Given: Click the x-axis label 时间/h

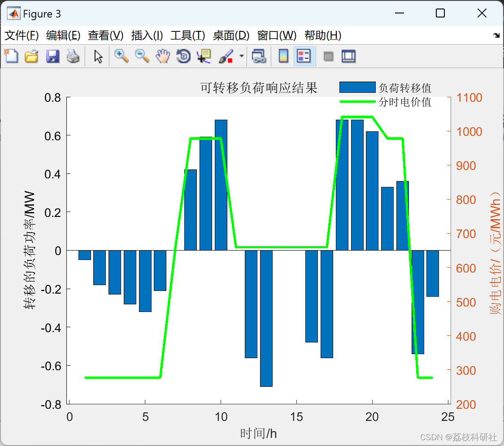Looking at the screenshot, I should click(x=258, y=433).
